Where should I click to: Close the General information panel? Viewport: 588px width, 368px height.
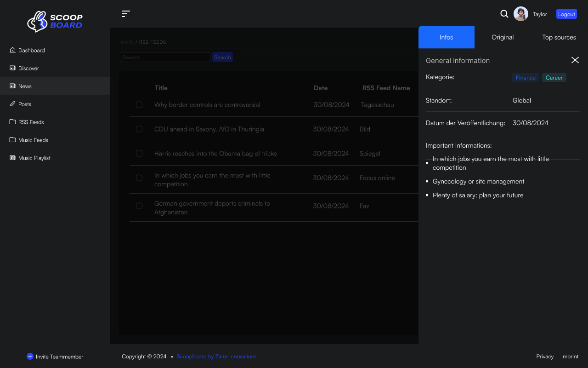575,60
